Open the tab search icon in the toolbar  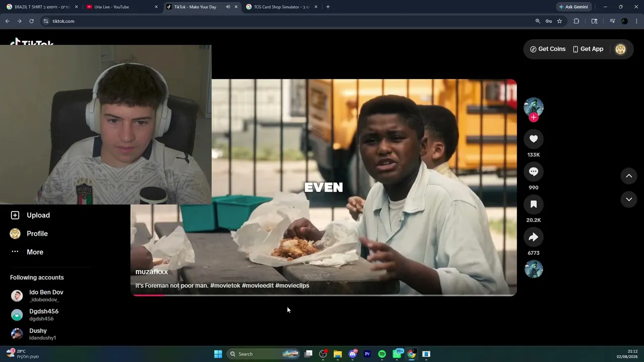click(594, 21)
